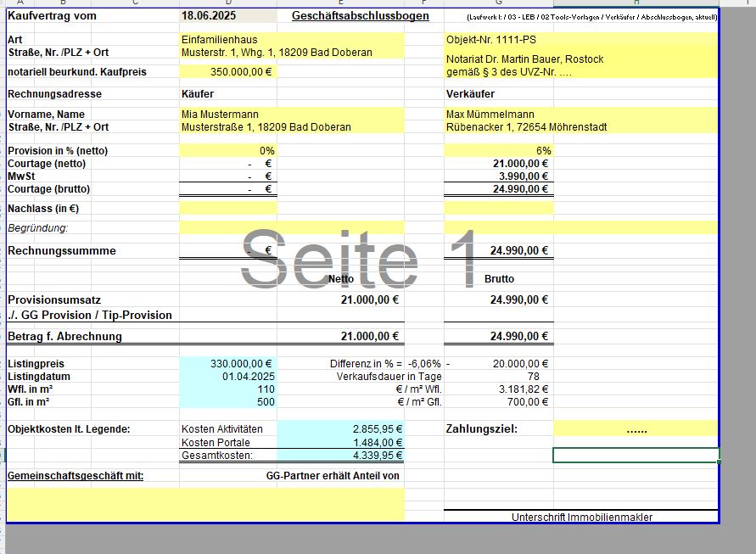756x554 pixels.
Task: Click the Notariat Dr. Martin Bauer cell
Action: [x=525, y=59]
